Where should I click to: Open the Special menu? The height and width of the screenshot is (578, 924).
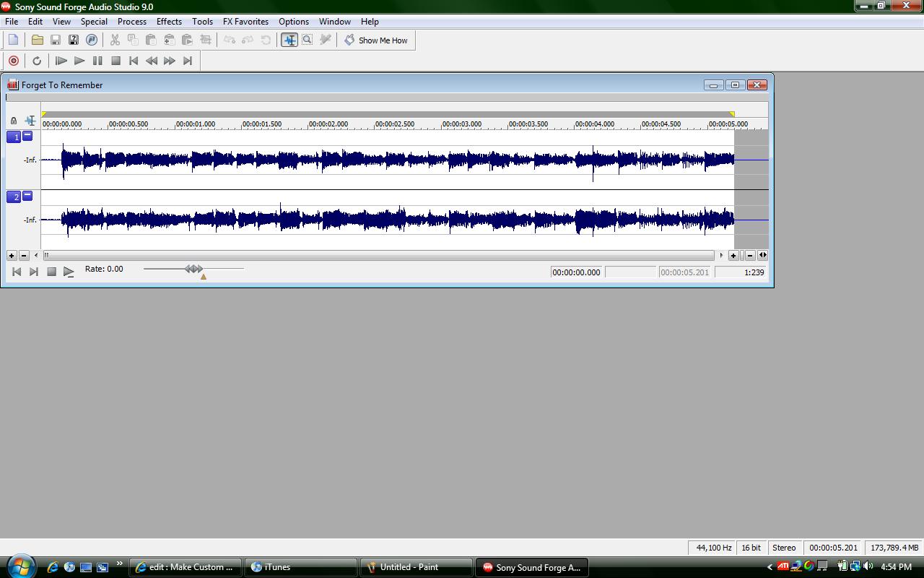[x=94, y=22]
